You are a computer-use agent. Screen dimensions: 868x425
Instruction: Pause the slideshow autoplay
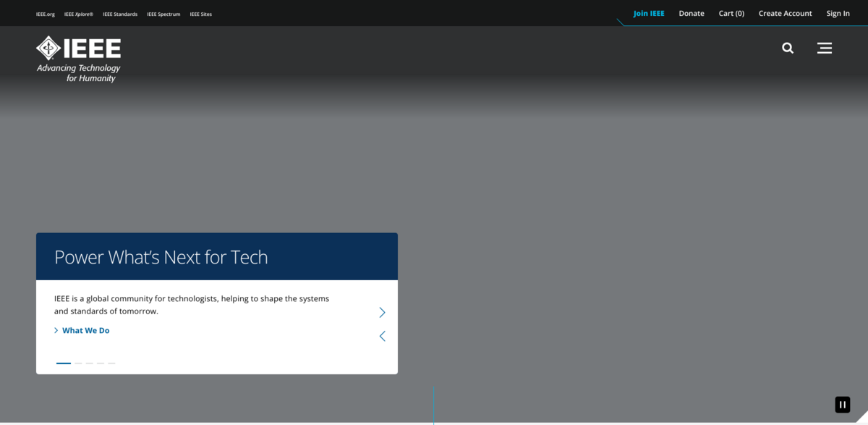(842, 405)
